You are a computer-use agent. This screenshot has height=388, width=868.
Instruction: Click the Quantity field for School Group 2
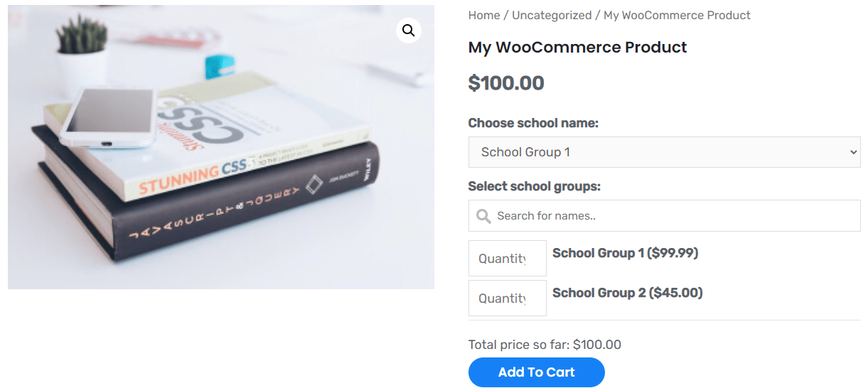pos(507,298)
